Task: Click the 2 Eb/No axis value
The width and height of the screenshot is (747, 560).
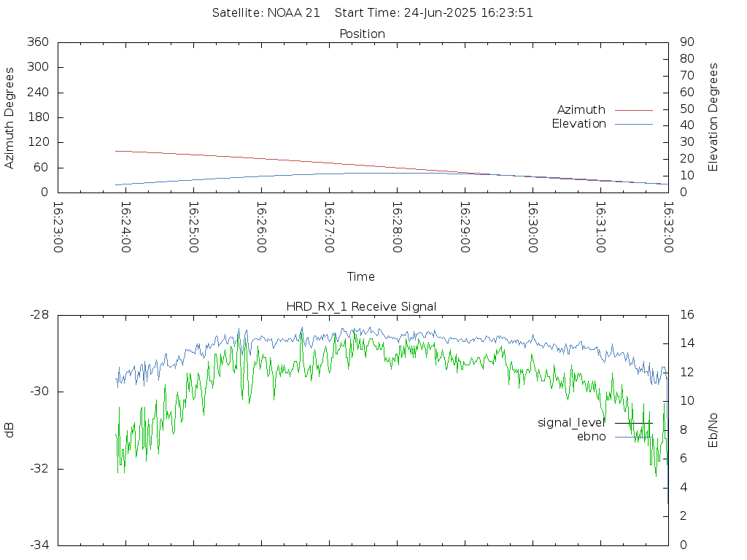Action: pyautogui.click(x=683, y=516)
